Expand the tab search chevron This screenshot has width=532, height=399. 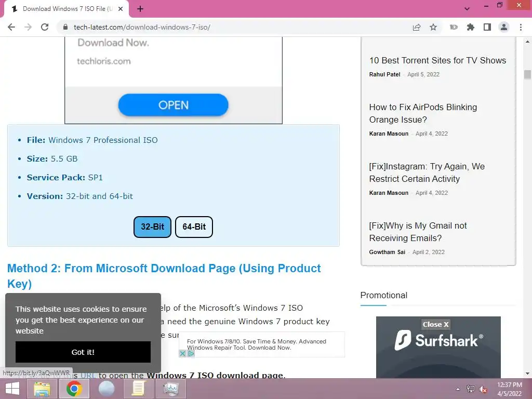tap(467, 9)
